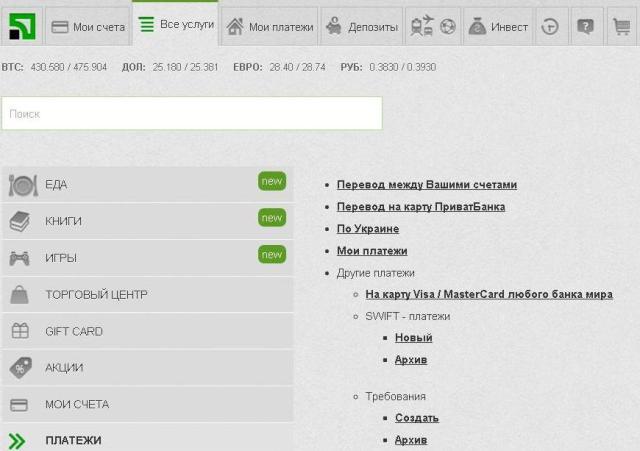The height and width of the screenshot is (451, 640).
Task: Click the shopping bag ТОРГОВЫЙ ЦЕНТР icon
Action: tap(19, 294)
